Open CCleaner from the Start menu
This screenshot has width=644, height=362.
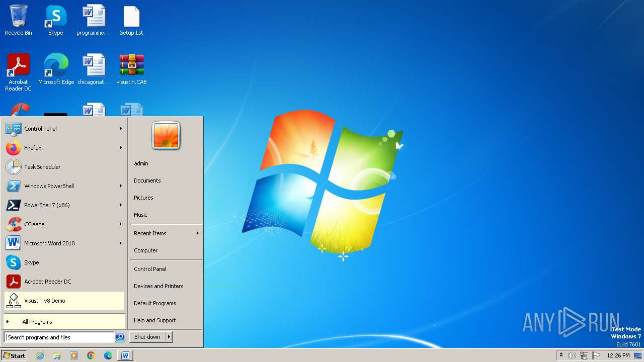(64, 224)
